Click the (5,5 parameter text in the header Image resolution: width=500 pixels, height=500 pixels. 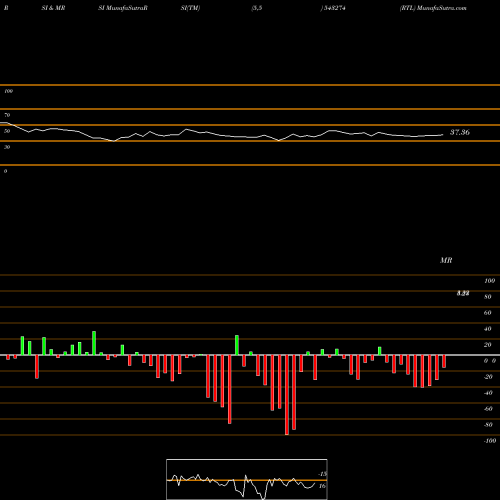point(257,8)
